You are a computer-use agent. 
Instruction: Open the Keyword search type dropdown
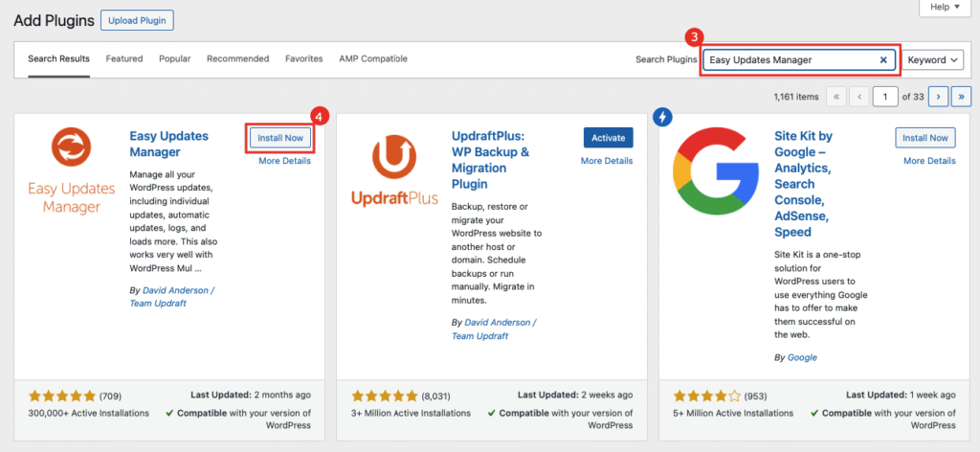click(932, 60)
